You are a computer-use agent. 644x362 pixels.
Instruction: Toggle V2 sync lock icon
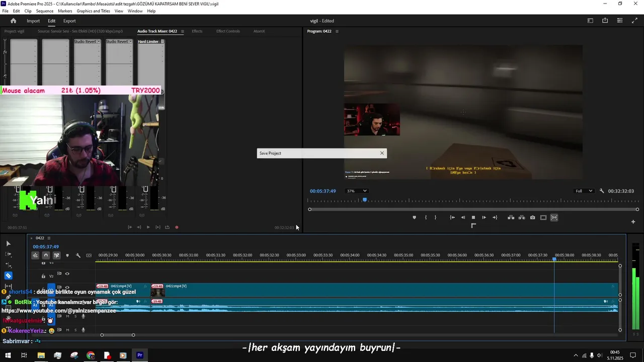point(59,274)
